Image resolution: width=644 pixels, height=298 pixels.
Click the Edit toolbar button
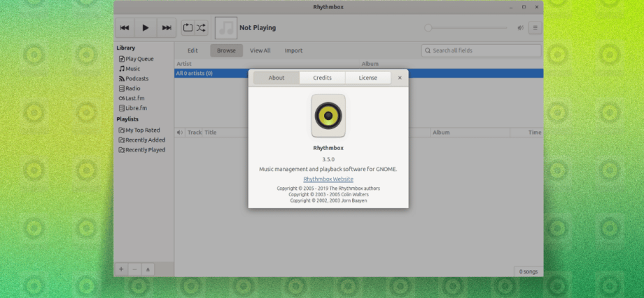pos(192,50)
